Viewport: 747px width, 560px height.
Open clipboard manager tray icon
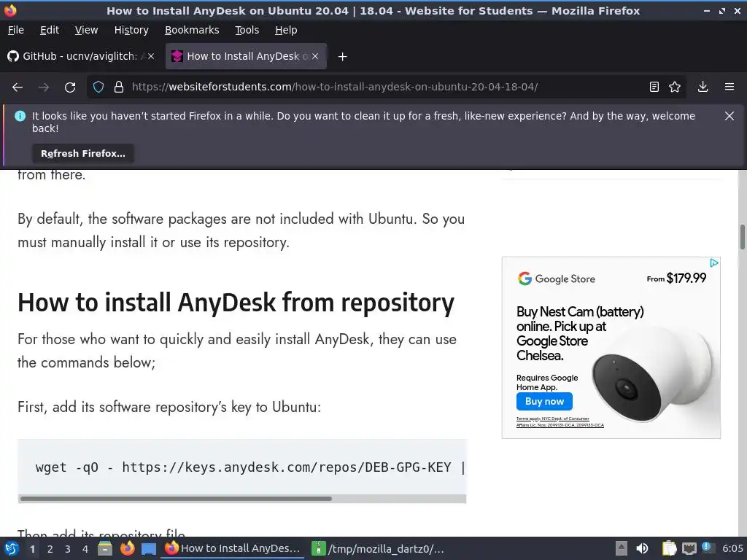[x=670, y=548]
